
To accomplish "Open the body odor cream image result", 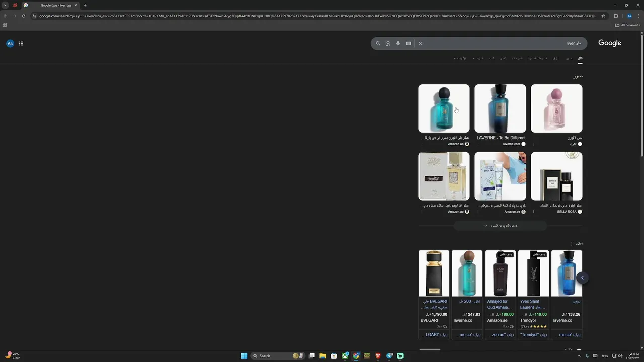I will 500,176.
